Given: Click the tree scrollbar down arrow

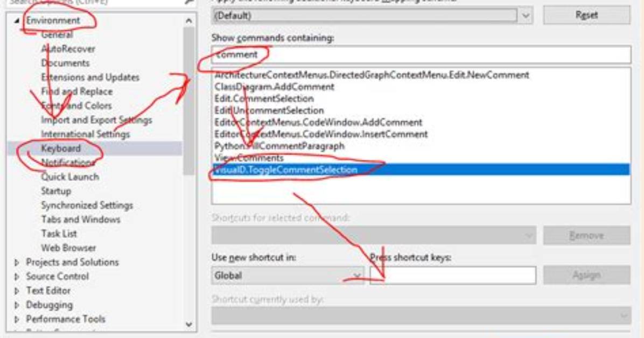Looking at the screenshot, I should (x=188, y=325).
